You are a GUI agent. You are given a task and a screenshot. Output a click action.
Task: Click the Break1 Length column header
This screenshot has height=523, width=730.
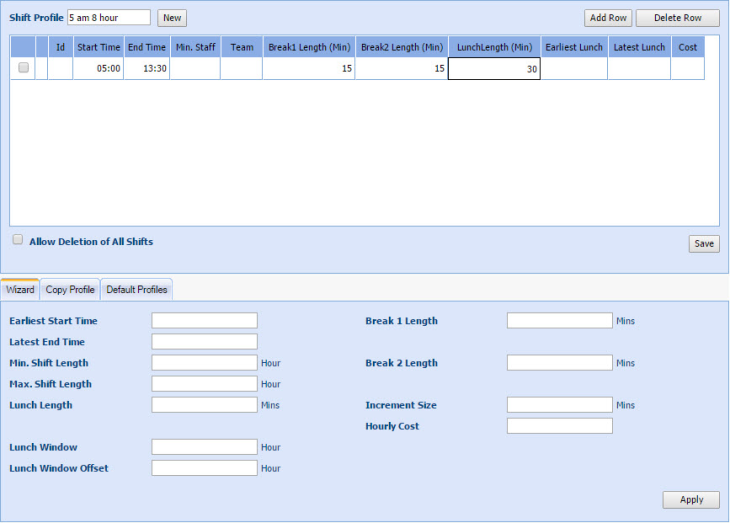coord(308,47)
